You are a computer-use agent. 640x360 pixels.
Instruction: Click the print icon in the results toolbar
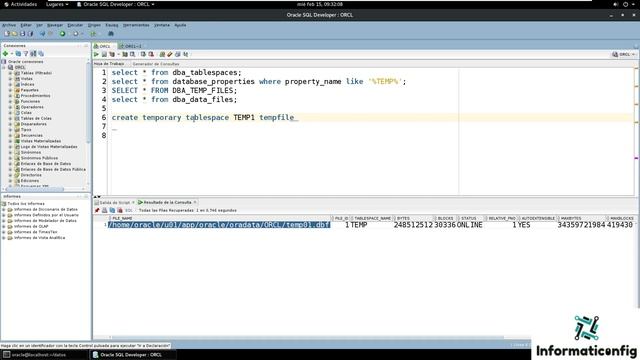(104, 210)
